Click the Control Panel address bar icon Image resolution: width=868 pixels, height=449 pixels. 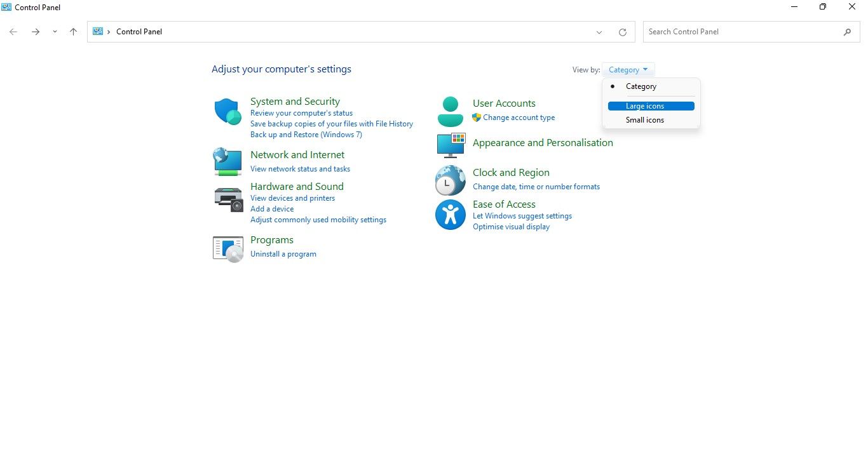pos(98,31)
